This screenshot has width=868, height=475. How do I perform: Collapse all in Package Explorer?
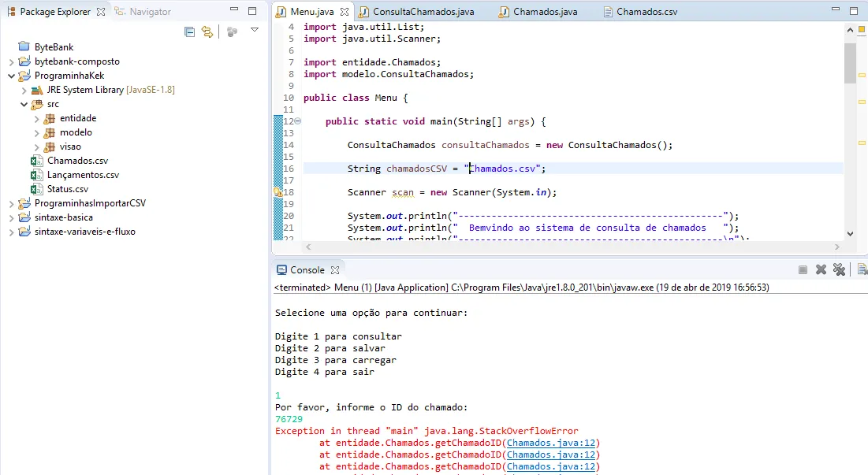[x=189, y=32]
